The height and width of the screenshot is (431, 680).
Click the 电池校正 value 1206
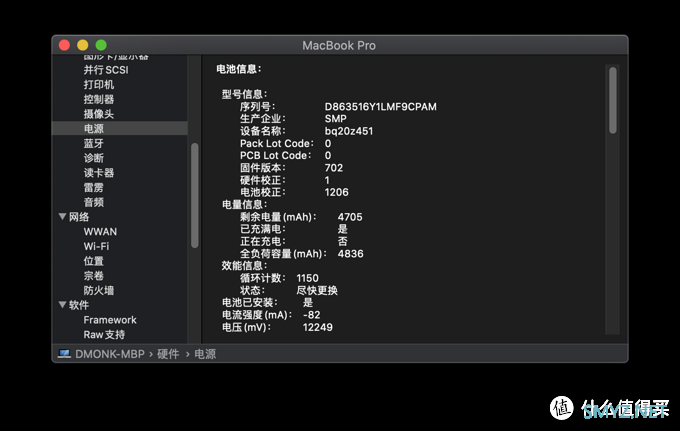[x=336, y=192]
